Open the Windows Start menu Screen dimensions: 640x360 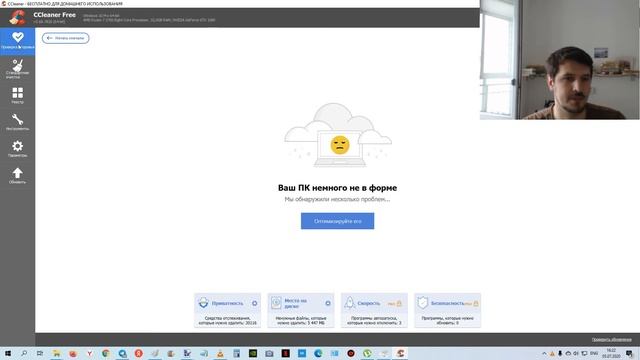click(x=8, y=353)
